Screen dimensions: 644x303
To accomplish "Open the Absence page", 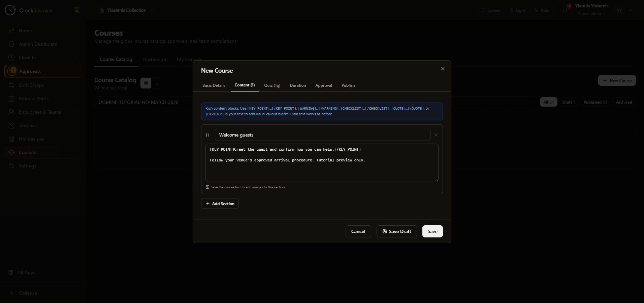I will [x=43, y=125].
